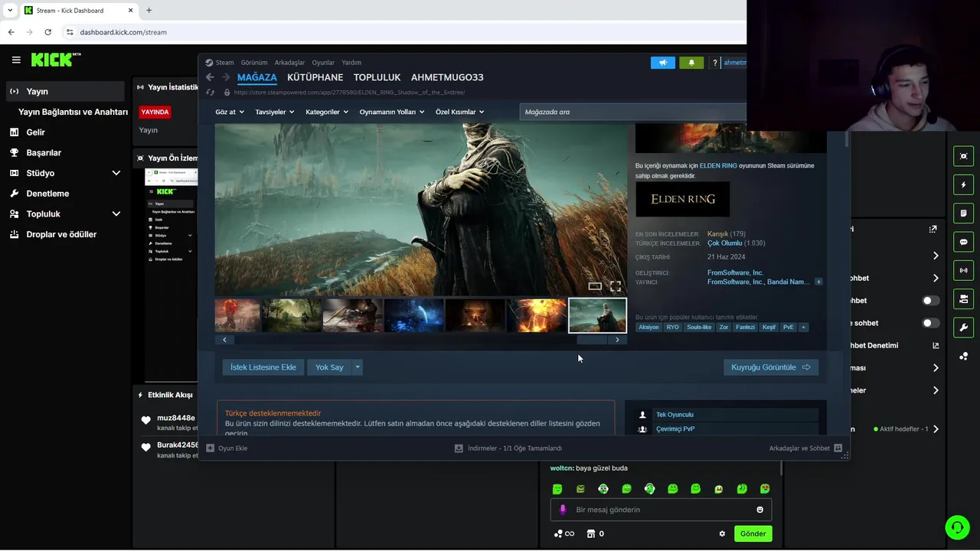Open a new browser tab
980x551 pixels.
[x=149, y=10]
